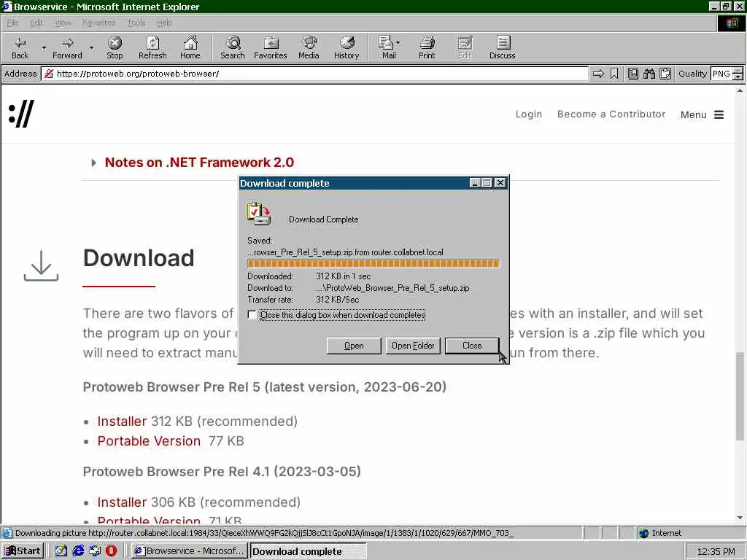Click the Windows flag throbber icon

coord(731,23)
